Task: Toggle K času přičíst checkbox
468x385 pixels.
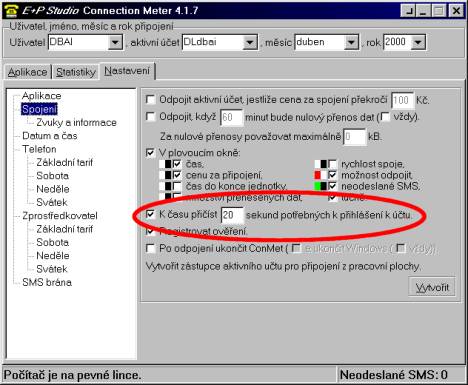Action: [151, 214]
